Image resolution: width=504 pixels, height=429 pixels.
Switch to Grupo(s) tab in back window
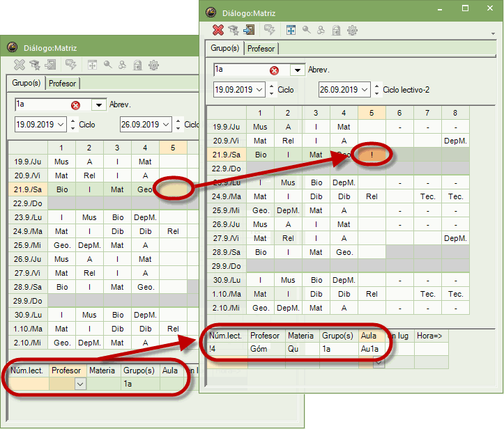26,83
